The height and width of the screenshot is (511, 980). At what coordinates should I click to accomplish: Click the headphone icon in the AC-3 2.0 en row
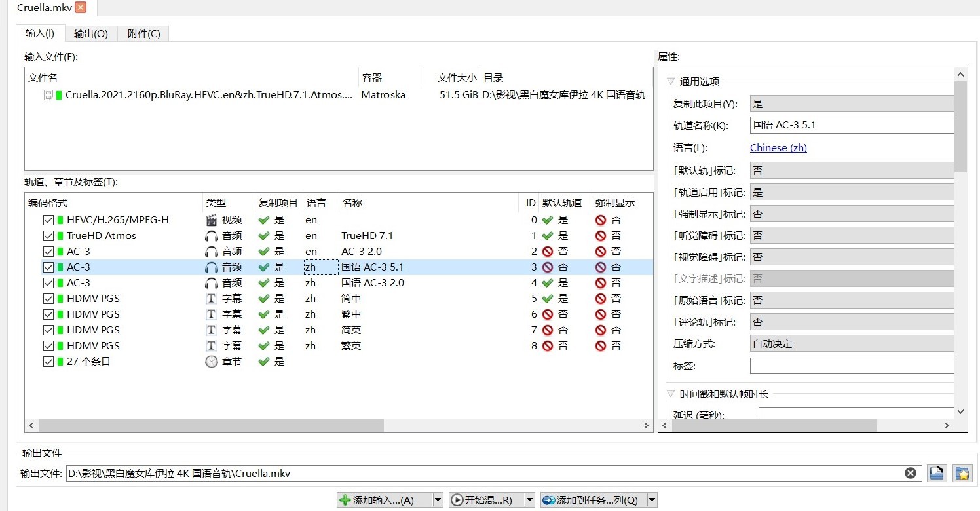(x=211, y=252)
